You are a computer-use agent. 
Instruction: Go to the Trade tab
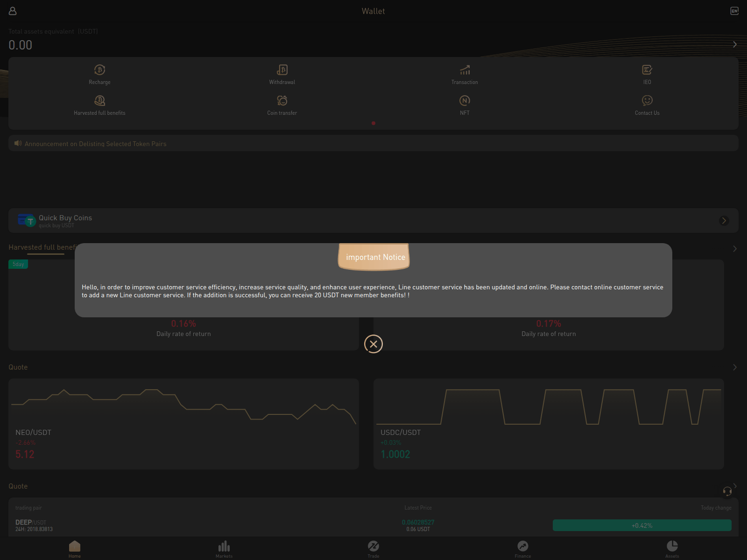coord(373,549)
